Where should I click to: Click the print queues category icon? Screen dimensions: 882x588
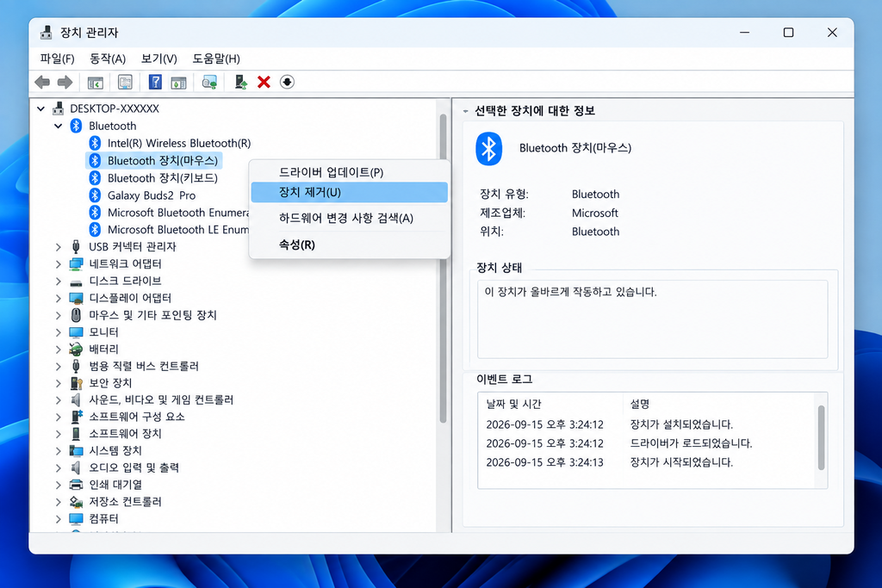(x=76, y=485)
